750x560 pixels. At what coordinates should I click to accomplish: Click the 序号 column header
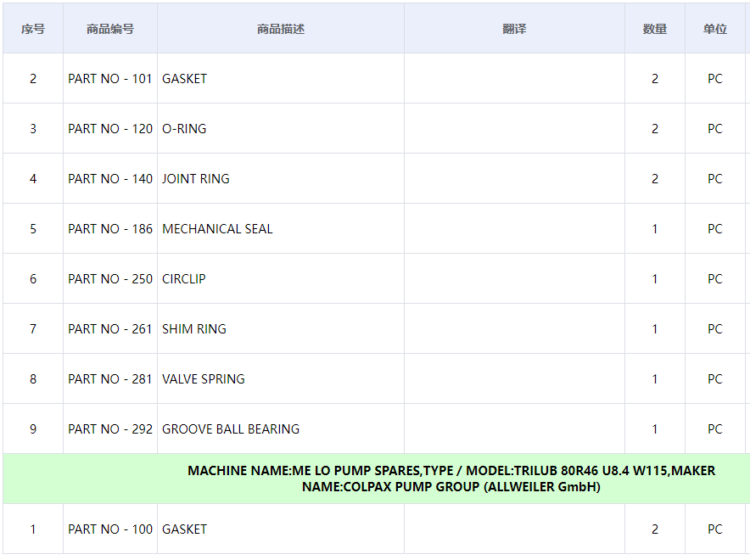(33, 29)
